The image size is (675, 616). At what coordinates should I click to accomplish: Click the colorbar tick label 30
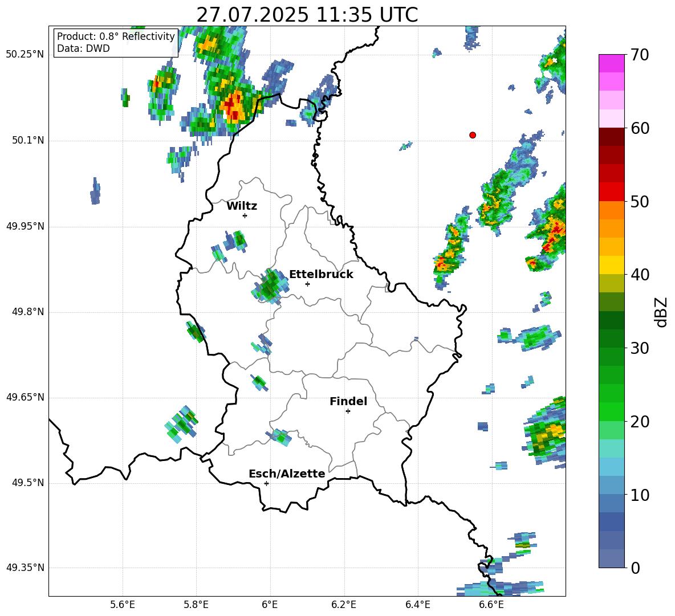click(640, 348)
